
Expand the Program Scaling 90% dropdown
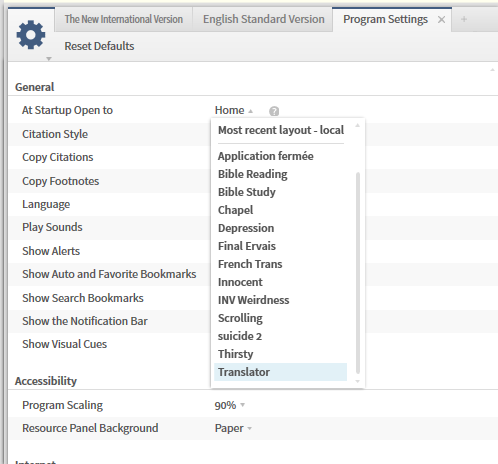[x=230, y=405]
